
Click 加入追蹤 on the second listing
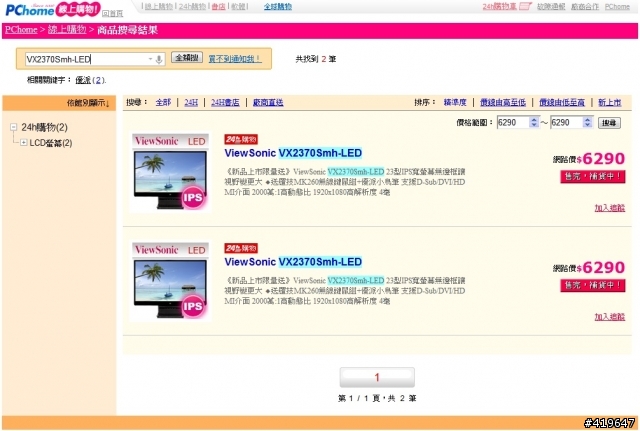[x=610, y=317]
